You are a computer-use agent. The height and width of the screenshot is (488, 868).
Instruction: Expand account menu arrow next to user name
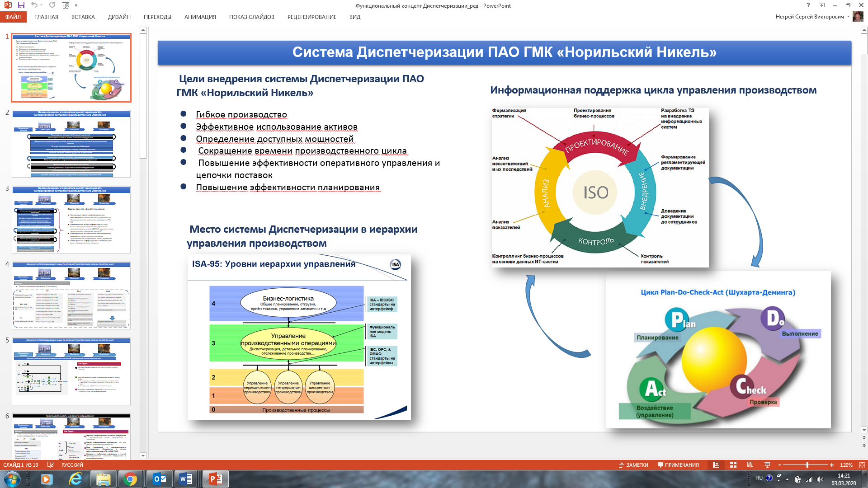848,17
